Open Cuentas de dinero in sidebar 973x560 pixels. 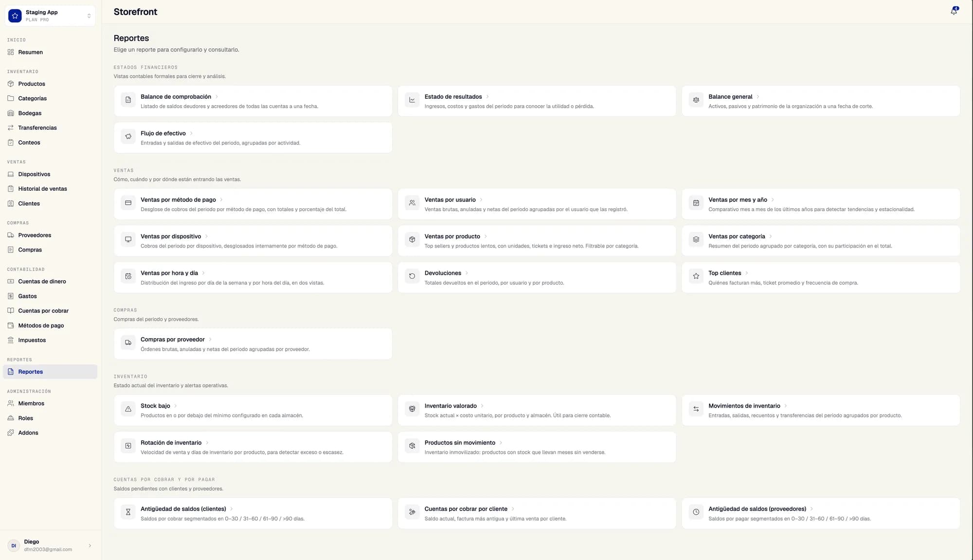(x=50, y=281)
